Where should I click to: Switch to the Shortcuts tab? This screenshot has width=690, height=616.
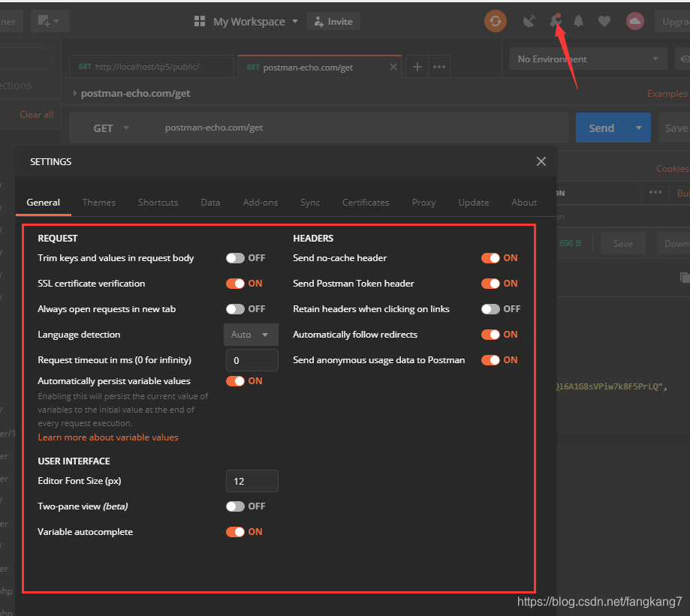tap(158, 203)
